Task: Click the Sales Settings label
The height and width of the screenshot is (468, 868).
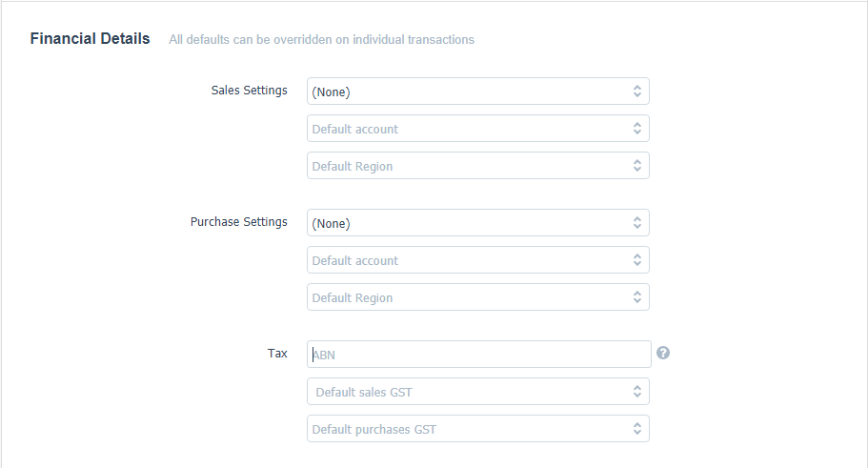Action: pyautogui.click(x=249, y=91)
